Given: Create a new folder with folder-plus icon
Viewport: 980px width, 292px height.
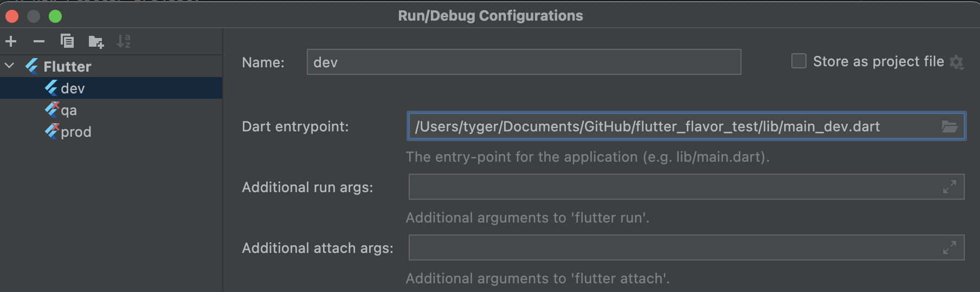Looking at the screenshot, I should point(96,41).
